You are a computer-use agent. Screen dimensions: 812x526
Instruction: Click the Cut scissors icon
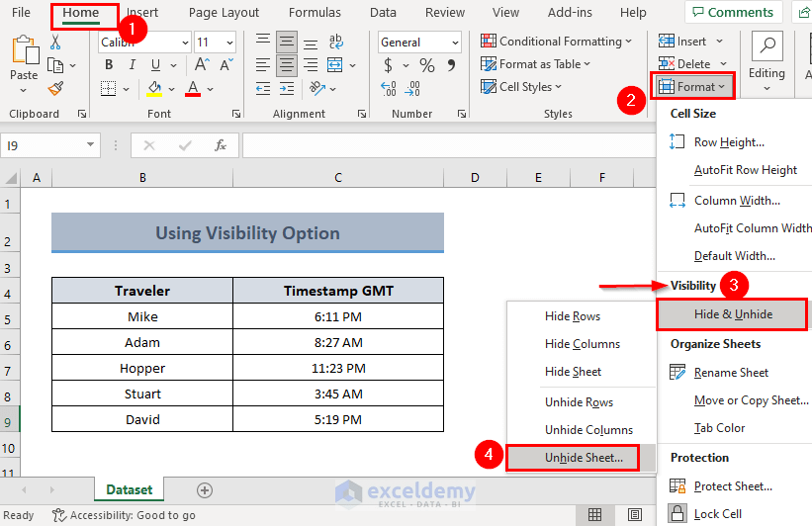coord(55,42)
